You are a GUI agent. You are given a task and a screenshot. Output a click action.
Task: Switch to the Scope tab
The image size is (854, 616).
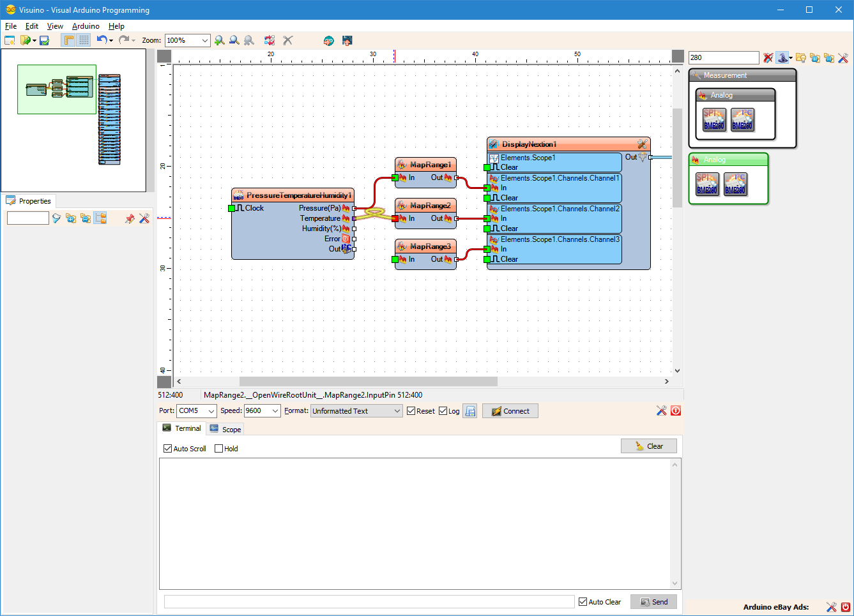click(225, 429)
